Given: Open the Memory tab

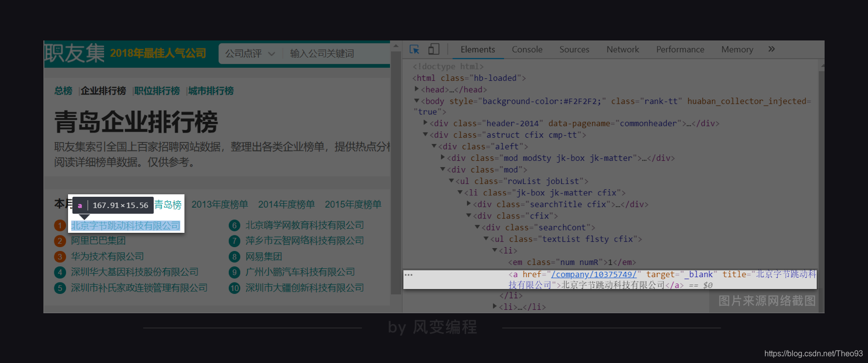Looking at the screenshot, I should pos(737,49).
